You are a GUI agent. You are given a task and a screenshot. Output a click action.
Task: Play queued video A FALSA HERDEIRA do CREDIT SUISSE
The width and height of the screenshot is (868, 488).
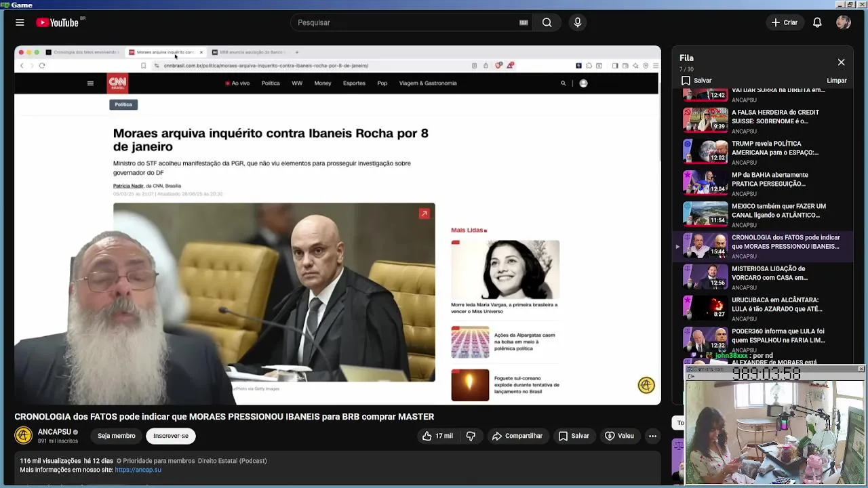(x=763, y=121)
